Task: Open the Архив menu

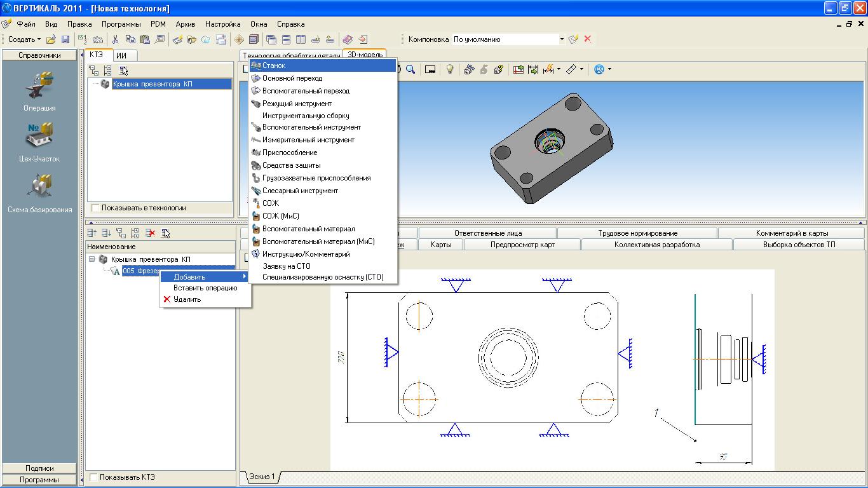Action: pos(186,24)
